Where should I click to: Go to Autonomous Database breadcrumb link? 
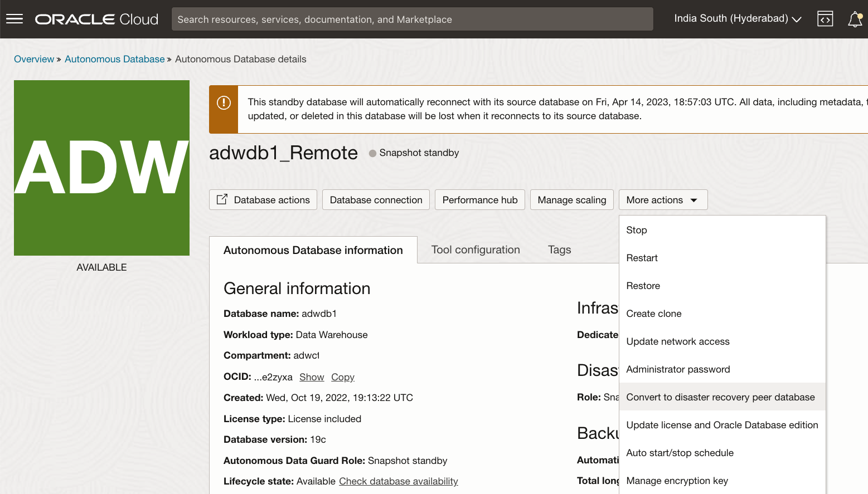tap(114, 59)
